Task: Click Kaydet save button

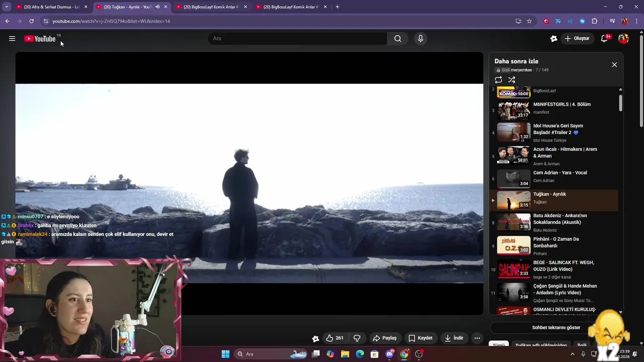Action: pos(421,338)
